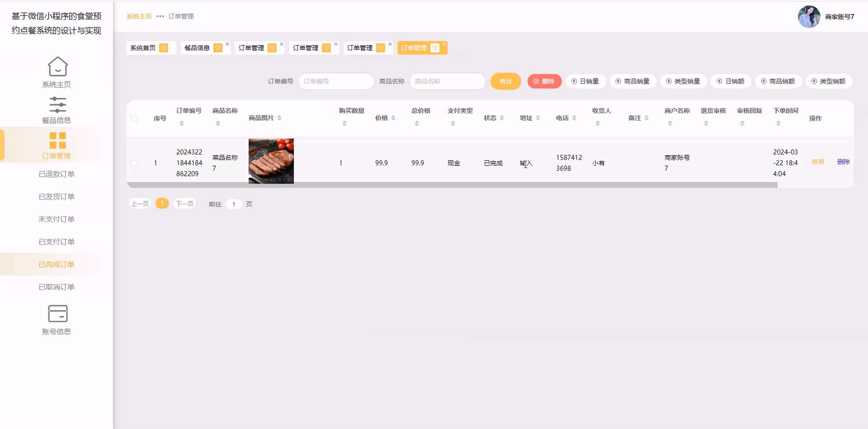Click the 订单管理 grid icon in sidebar
Screen dimensions: 868x429
[58, 140]
